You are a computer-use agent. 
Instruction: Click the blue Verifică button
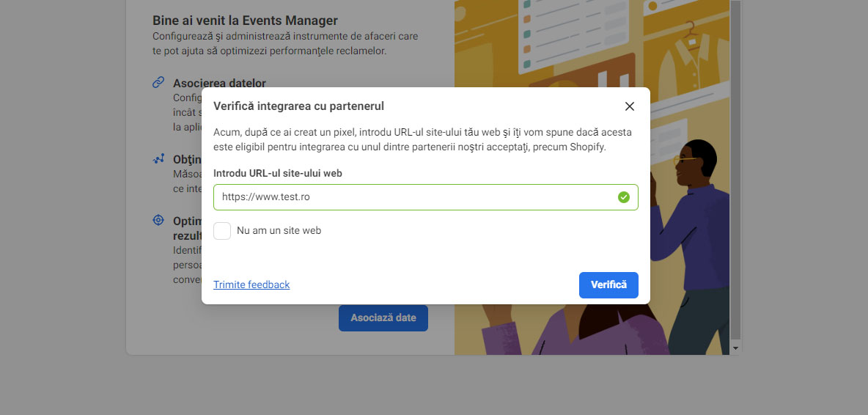pos(608,285)
